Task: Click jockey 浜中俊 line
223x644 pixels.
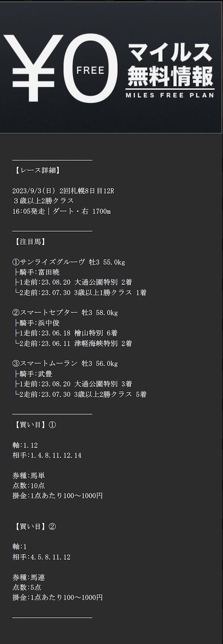Action: click(37, 323)
